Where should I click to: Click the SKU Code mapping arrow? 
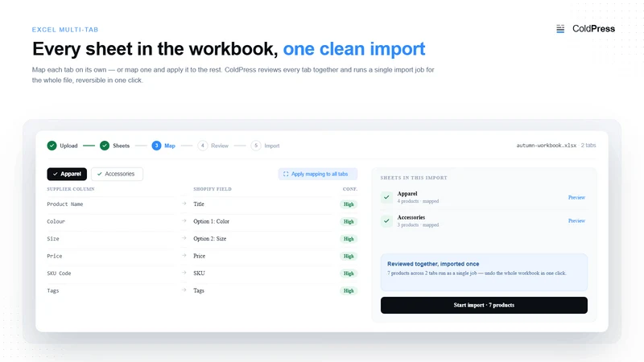pyautogui.click(x=184, y=273)
